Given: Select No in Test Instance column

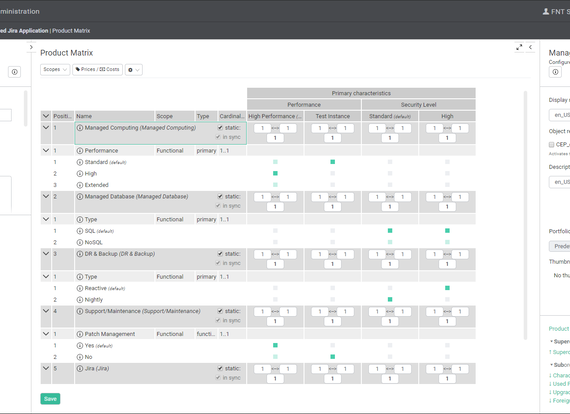Looking at the screenshot, I should pyautogui.click(x=332, y=357).
